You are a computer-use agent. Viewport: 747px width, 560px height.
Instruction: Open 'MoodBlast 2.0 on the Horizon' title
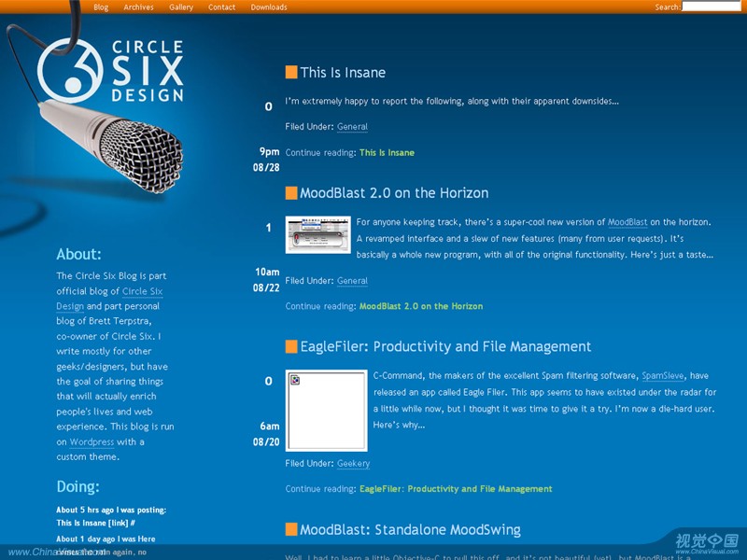pos(394,193)
